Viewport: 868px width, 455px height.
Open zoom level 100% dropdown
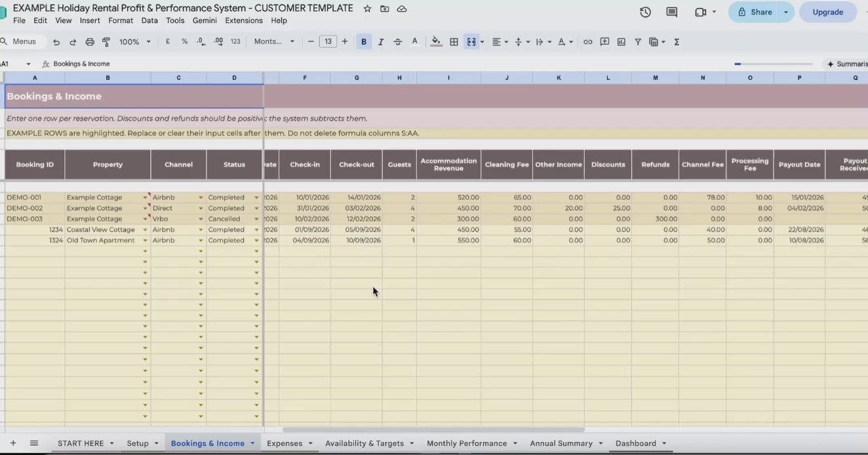point(135,41)
